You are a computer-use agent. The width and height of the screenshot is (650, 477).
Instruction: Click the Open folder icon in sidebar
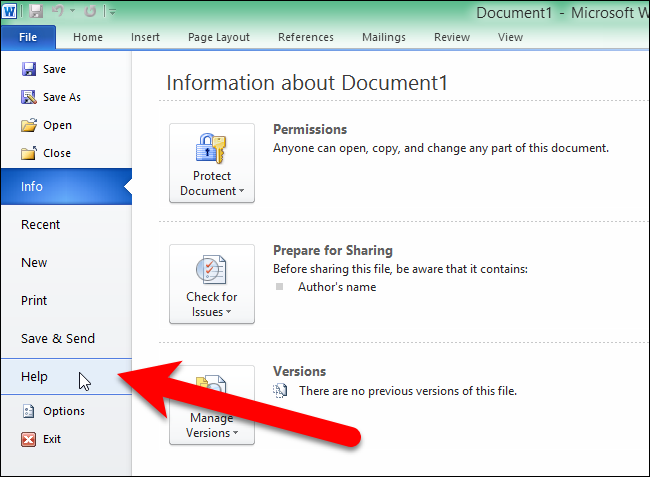[x=28, y=125]
